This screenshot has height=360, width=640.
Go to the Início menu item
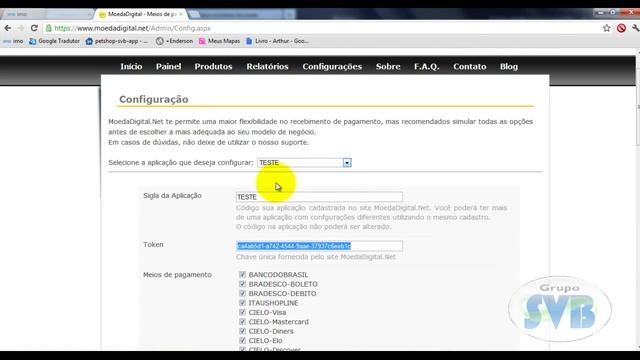(131, 67)
